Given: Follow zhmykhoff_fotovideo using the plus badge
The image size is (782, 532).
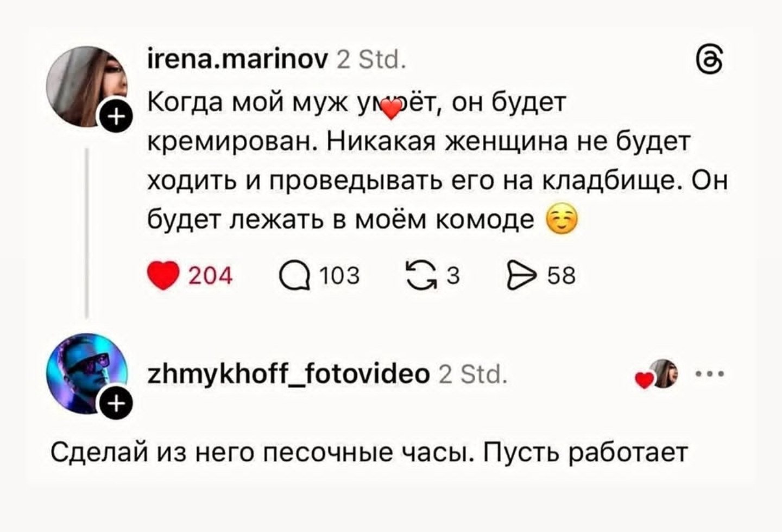Looking at the screenshot, I should (x=115, y=404).
